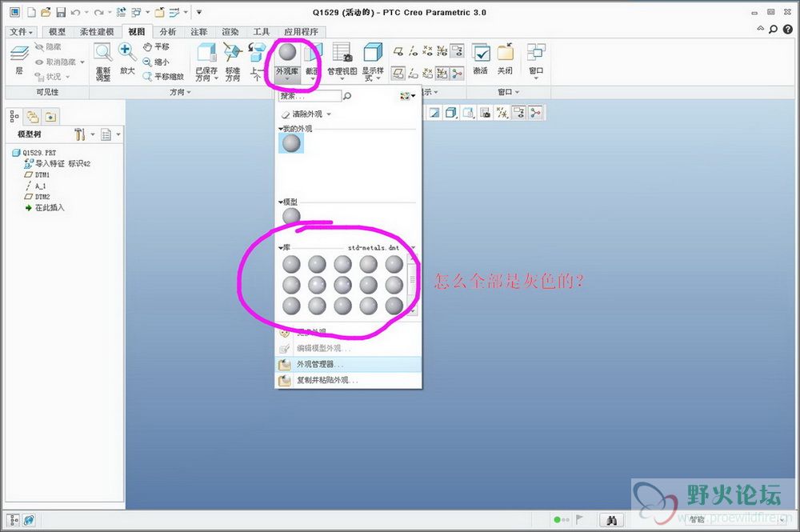Screen dimensions: 800x532
Task: Open the 已保存方向 saved orientations
Action: click(206, 62)
